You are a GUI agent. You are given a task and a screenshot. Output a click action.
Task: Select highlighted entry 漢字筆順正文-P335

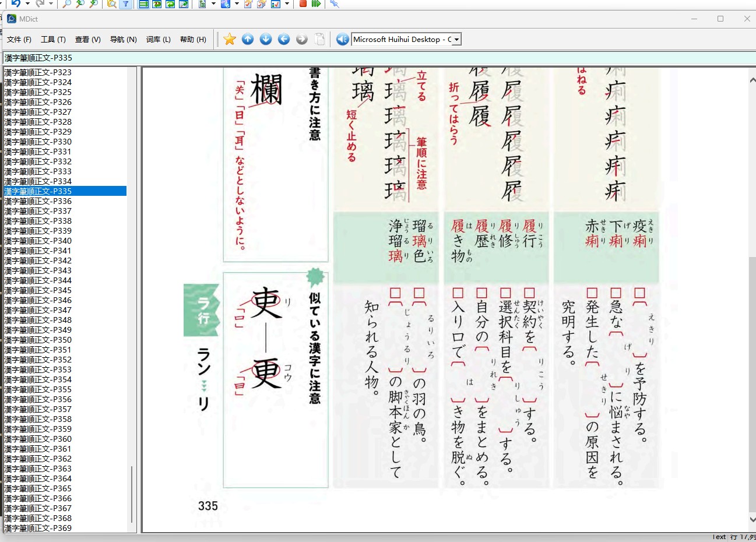click(x=65, y=191)
